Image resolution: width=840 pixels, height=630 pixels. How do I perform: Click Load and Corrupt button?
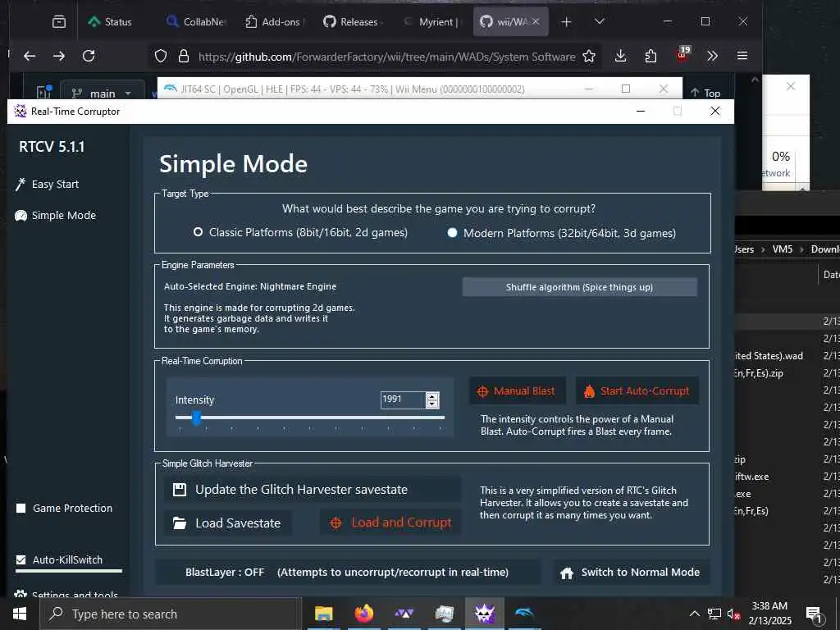[x=390, y=523]
